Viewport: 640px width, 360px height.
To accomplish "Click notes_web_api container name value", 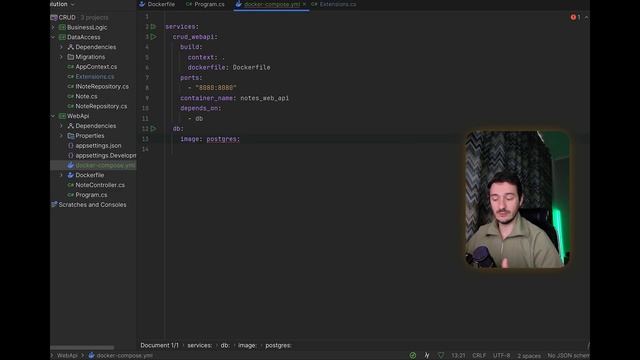I will point(264,98).
